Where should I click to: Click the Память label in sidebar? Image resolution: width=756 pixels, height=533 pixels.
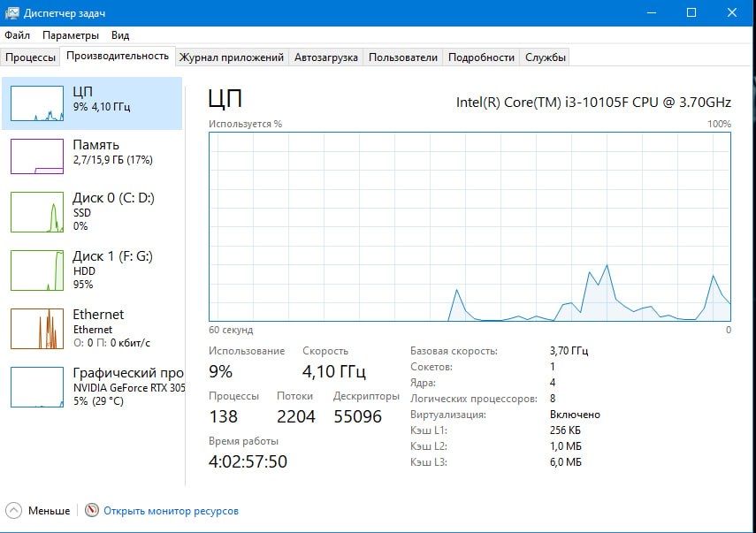tap(95, 145)
